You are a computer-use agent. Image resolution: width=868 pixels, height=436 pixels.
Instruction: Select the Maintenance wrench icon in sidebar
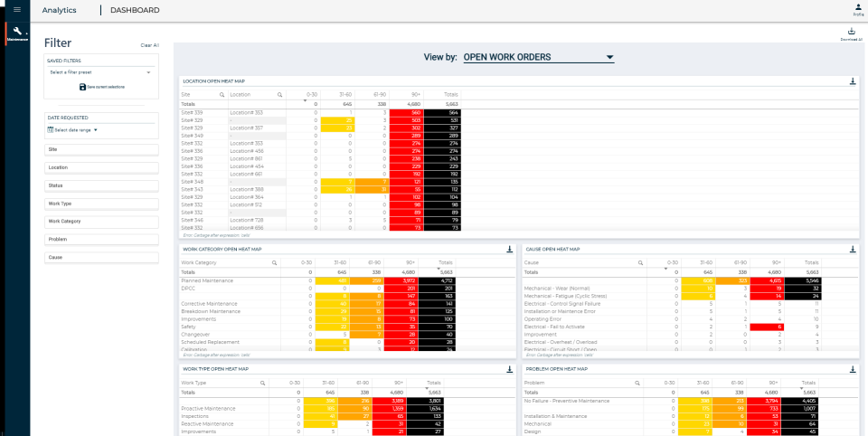coord(17,33)
